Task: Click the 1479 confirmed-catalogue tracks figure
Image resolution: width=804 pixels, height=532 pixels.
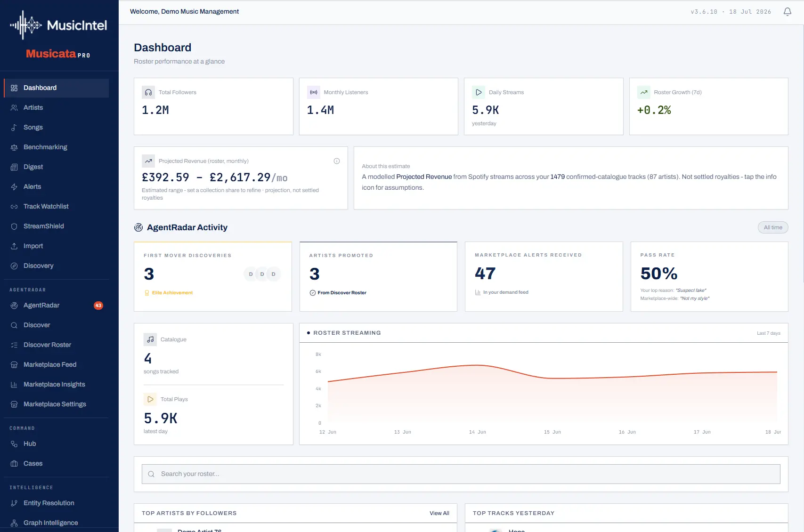Action: pos(558,177)
